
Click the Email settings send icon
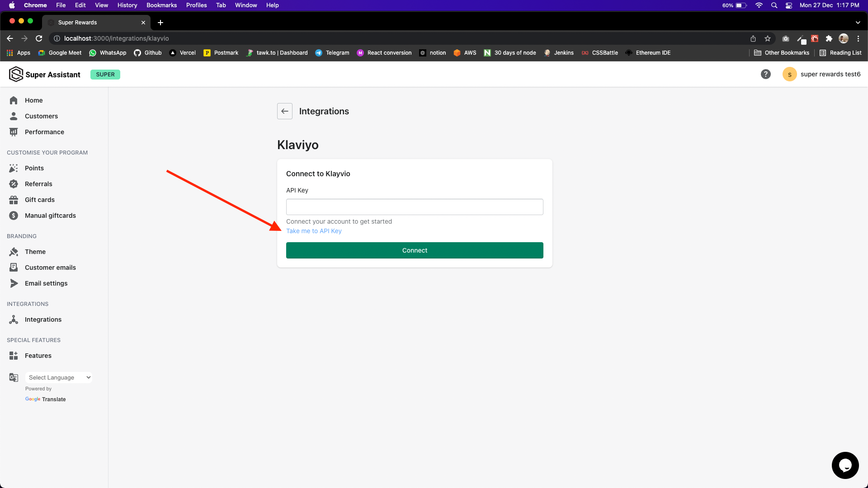tap(14, 283)
